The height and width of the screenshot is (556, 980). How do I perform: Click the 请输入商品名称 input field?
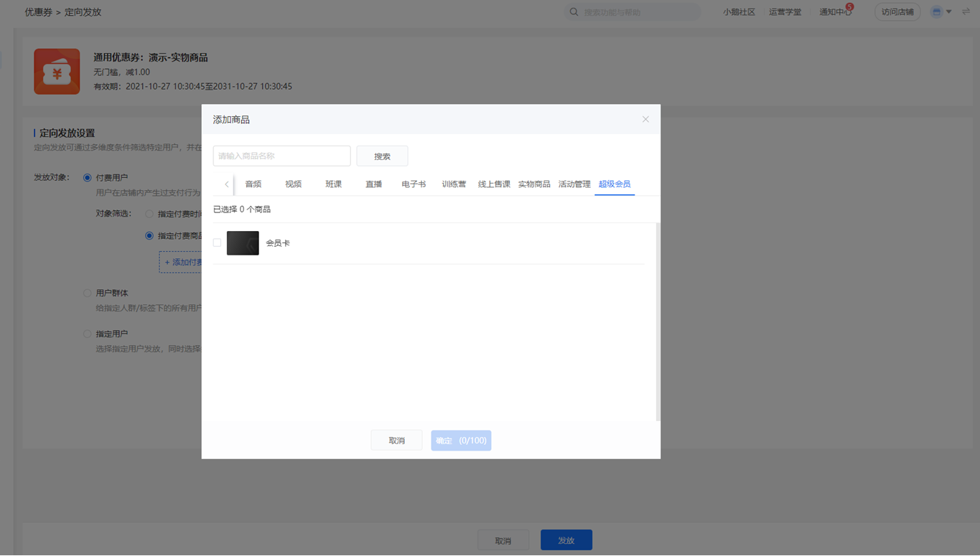281,156
